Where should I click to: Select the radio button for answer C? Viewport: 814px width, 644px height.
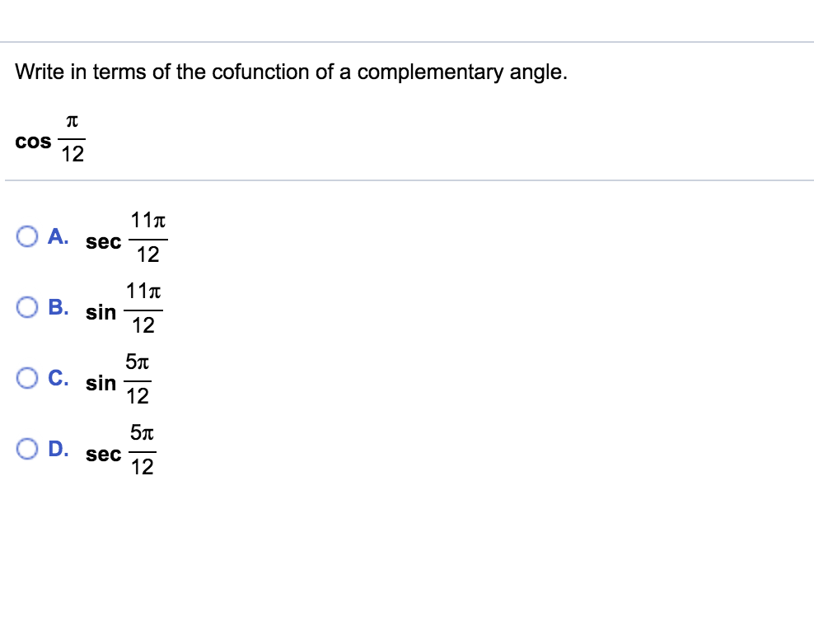click(x=27, y=378)
